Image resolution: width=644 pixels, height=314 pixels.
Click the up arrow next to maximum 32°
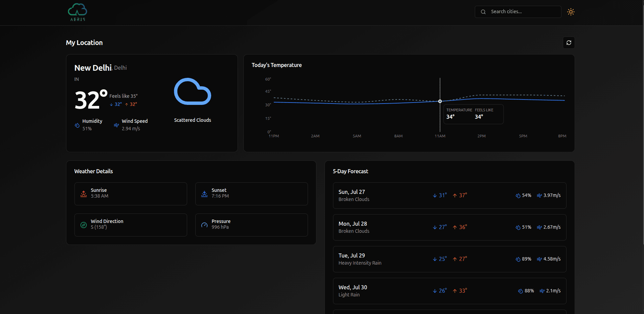(x=127, y=105)
